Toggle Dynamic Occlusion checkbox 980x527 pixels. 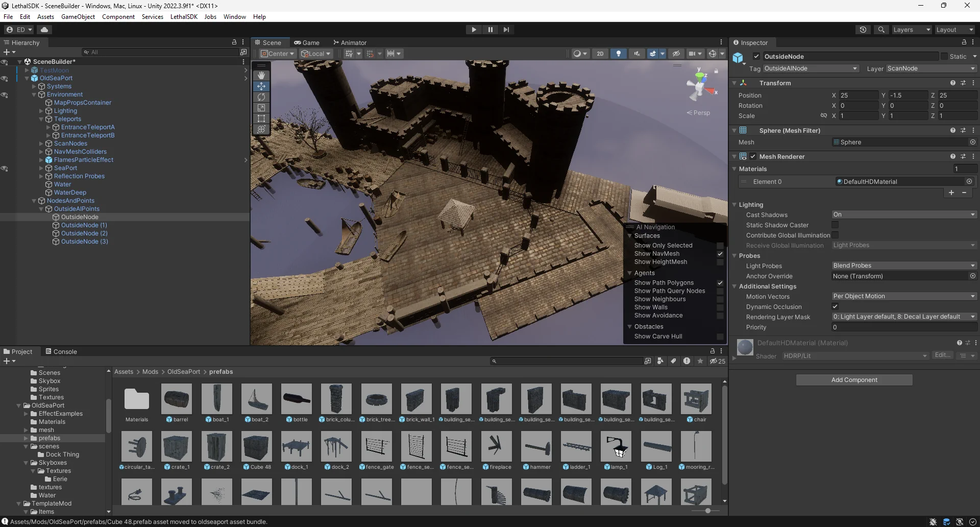coord(835,307)
